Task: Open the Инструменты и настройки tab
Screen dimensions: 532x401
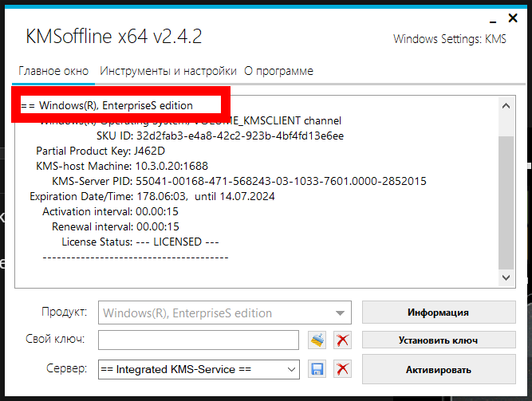Action: [x=168, y=71]
